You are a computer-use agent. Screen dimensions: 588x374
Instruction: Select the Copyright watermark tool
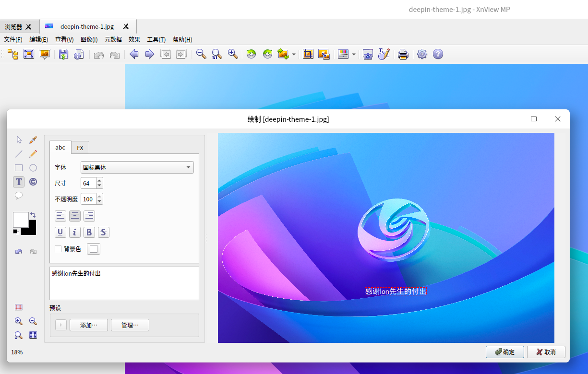click(33, 182)
